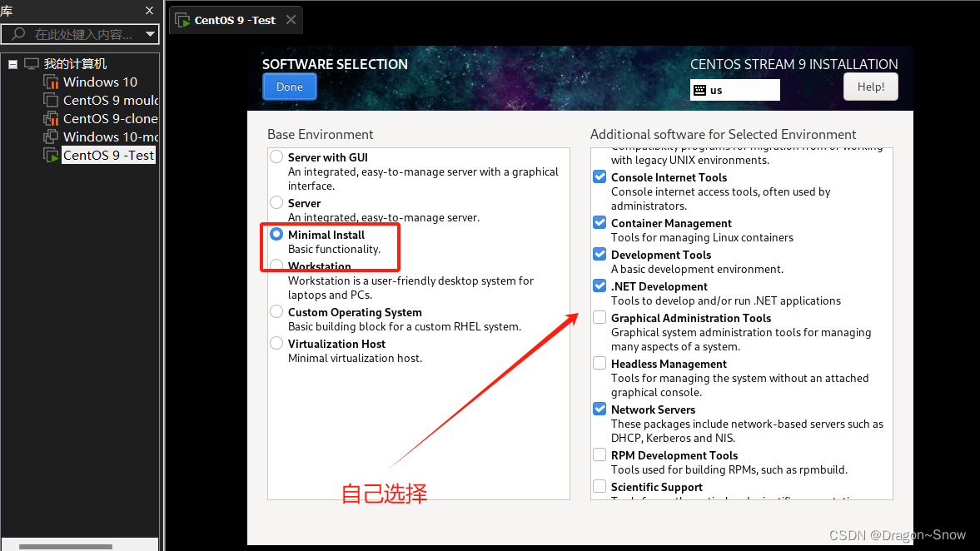Click the Windows 10-mo VM icon
The image size is (980, 551).
tap(51, 137)
